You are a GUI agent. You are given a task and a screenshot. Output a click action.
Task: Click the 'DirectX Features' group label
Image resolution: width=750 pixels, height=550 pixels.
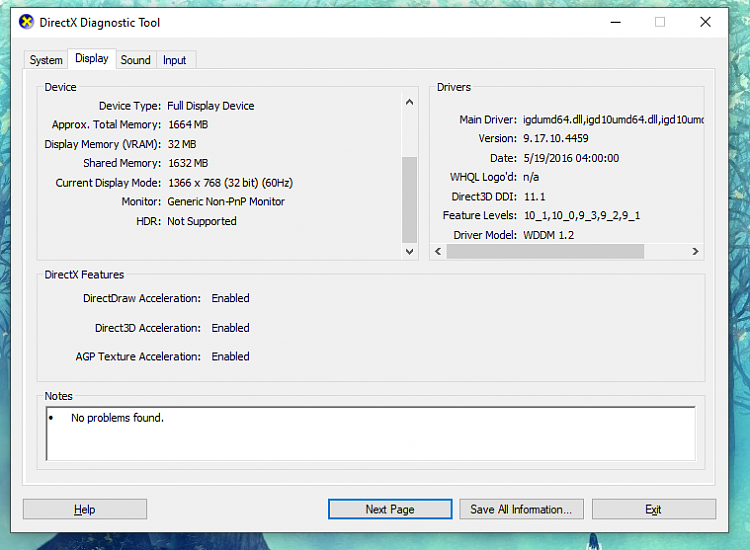click(x=84, y=275)
